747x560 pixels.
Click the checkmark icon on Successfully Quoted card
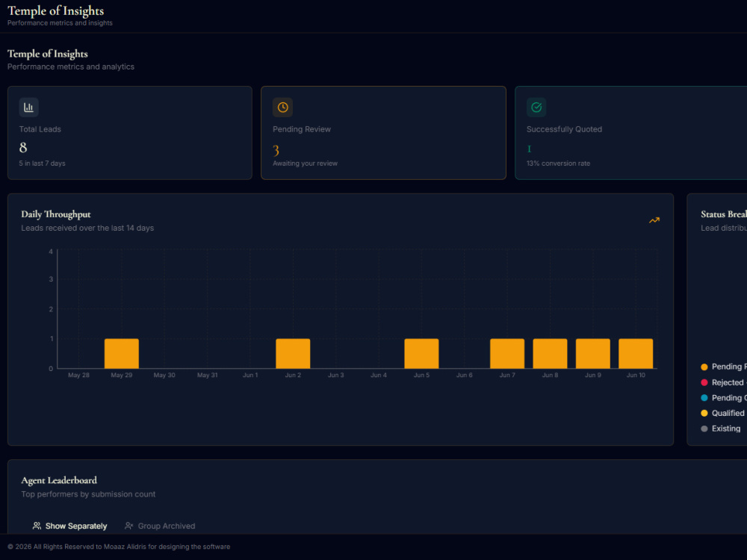tap(536, 107)
